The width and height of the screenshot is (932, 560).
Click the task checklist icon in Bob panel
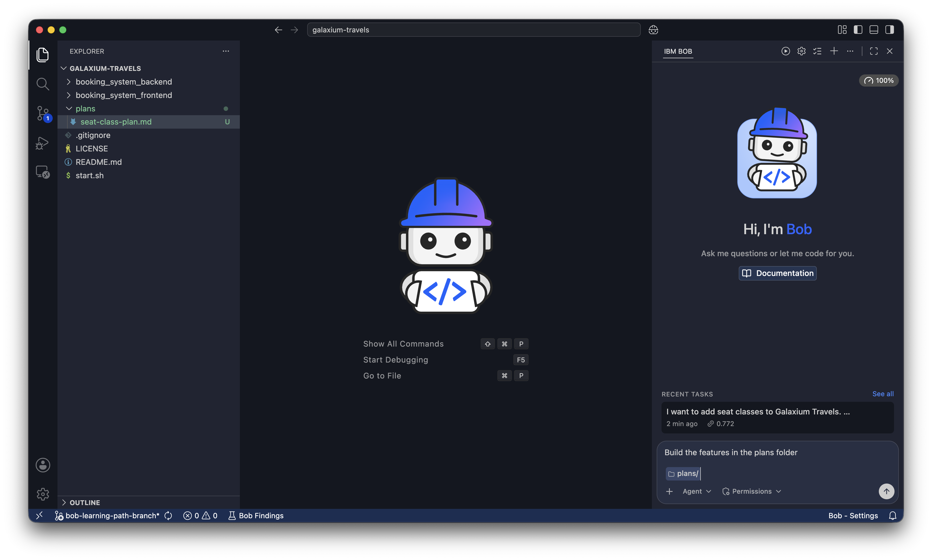coord(817,51)
